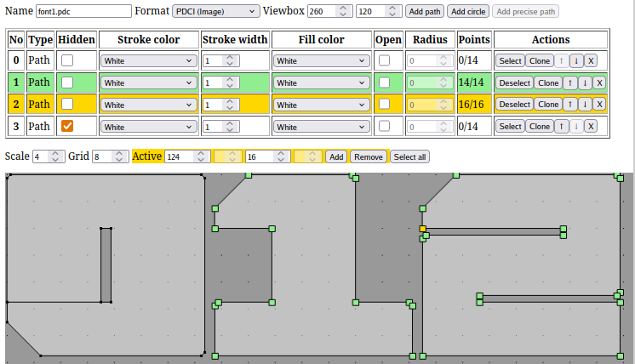Click the orange active point on canvas
The height and width of the screenshot is (364, 635).
click(x=422, y=229)
